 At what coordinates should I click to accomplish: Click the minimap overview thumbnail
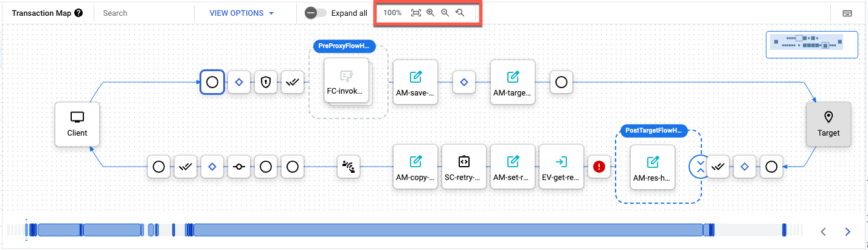(x=806, y=44)
